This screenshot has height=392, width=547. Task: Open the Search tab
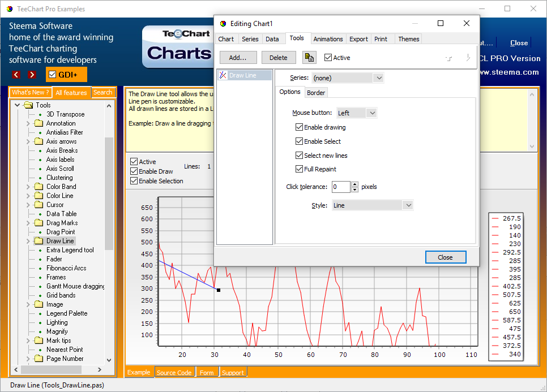point(102,92)
